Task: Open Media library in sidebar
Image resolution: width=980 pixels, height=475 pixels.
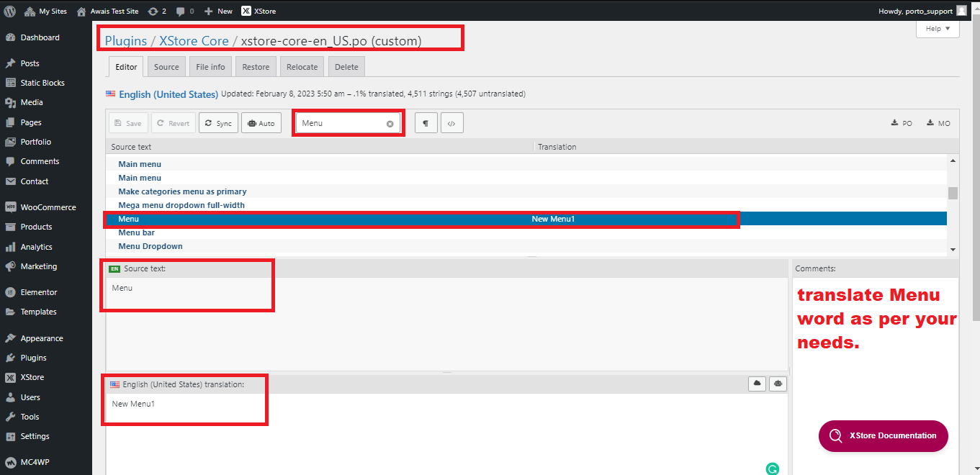Action: click(x=31, y=102)
